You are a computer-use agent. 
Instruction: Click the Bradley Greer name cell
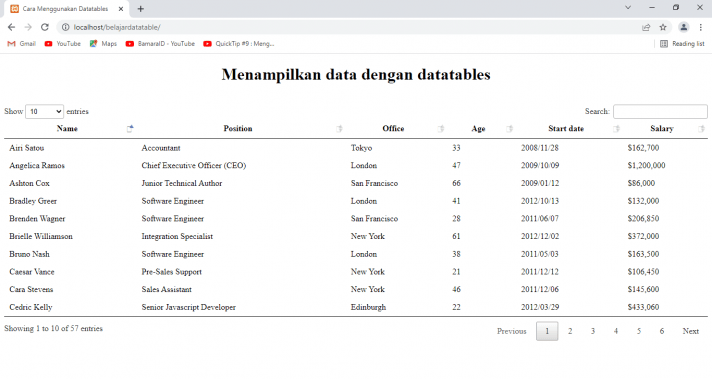[x=33, y=201]
